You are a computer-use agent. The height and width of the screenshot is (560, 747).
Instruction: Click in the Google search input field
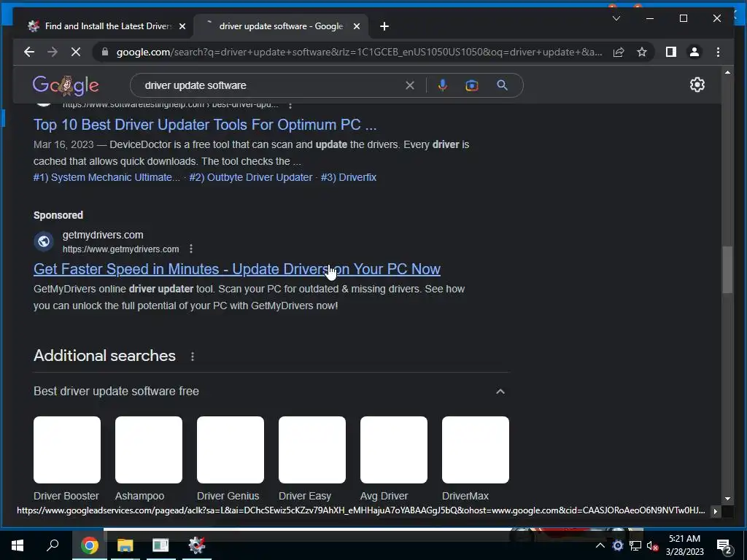pyautogui.click(x=271, y=85)
